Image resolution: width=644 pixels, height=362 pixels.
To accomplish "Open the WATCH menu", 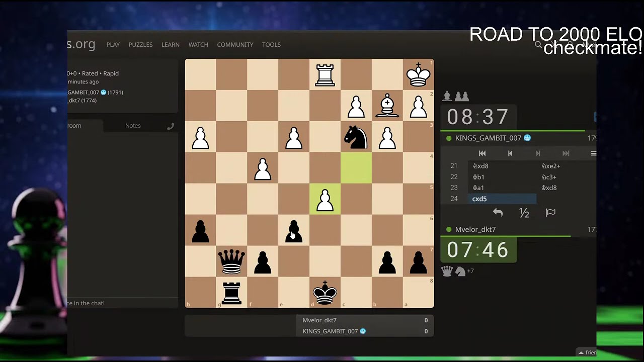I will tap(198, 45).
